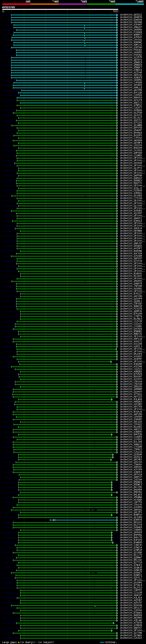Image resolution: width=146 pixels, height=644 pixels.
Task: Click label UniRef100_B7QQA3
Action: pos(131,613)
